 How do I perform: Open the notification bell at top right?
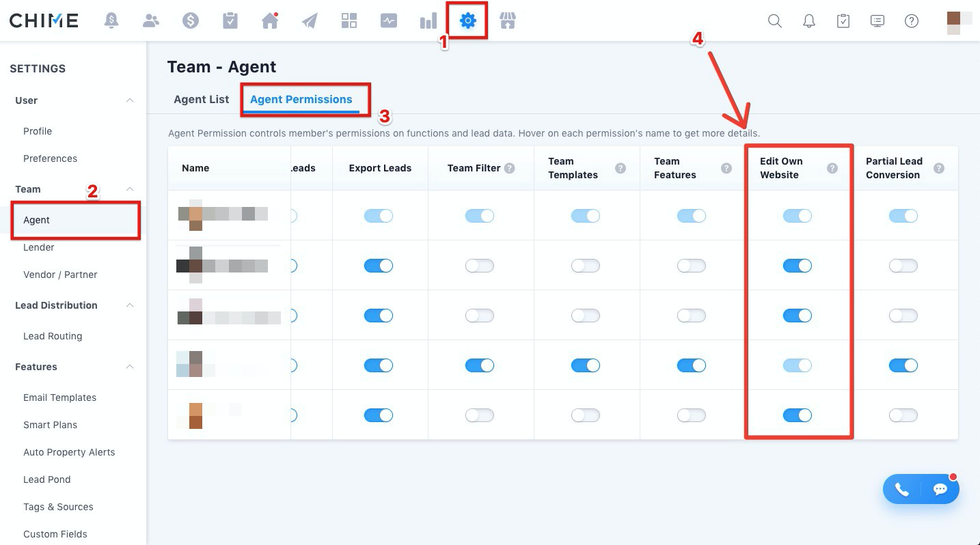[809, 21]
